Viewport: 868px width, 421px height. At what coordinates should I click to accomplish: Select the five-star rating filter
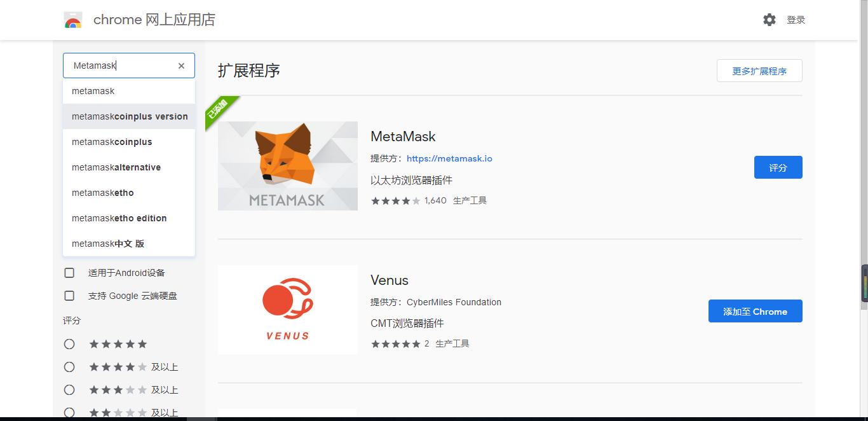point(69,344)
